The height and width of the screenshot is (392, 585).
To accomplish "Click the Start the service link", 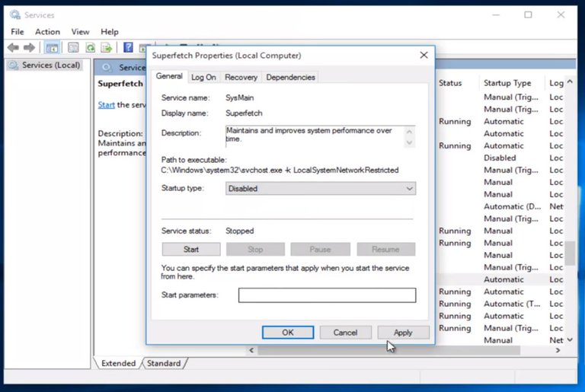I will 106,105.
